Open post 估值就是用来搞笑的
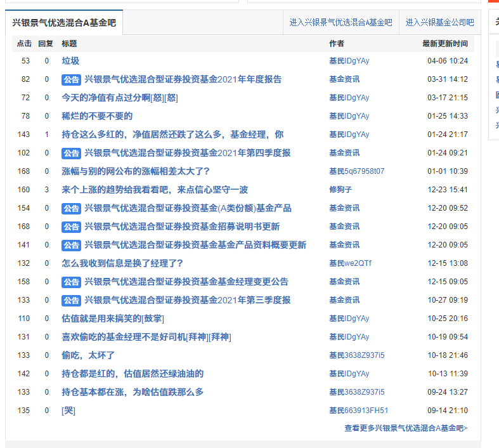Viewport: 499px width, 448px height. [113, 319]
